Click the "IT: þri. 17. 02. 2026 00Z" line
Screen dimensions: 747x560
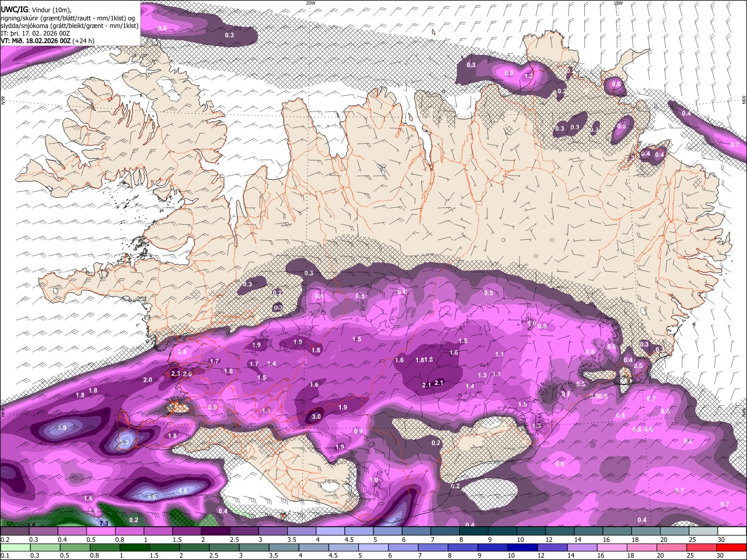click(36, 33)
